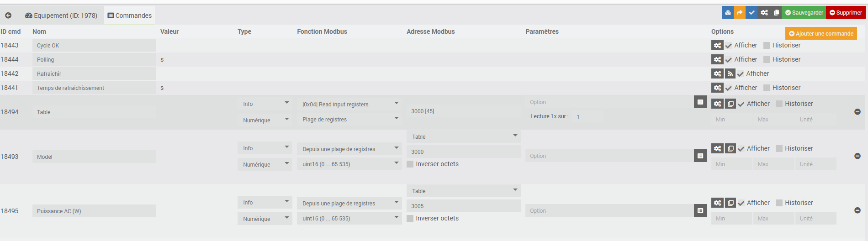The height and width of the screenshot is (241, 868).
Task: Open advanced configuration gears for Cycle OK
Action: pos(717,45)
